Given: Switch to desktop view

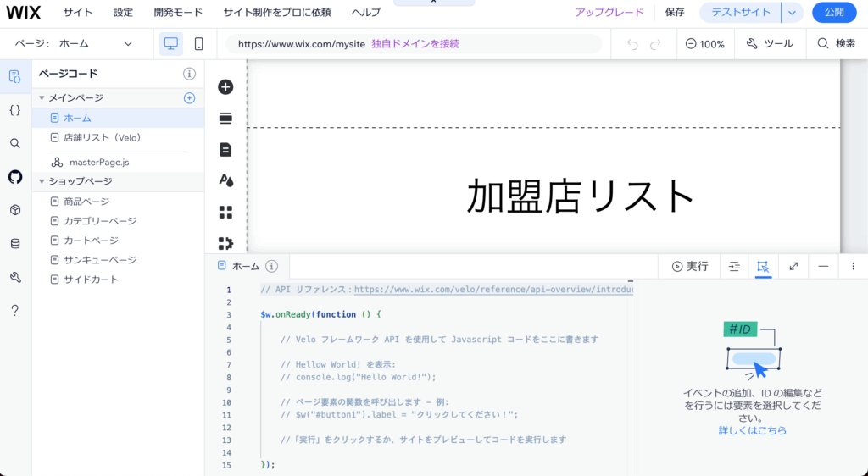Looking at the screenshot, I should tap(171, 44).
